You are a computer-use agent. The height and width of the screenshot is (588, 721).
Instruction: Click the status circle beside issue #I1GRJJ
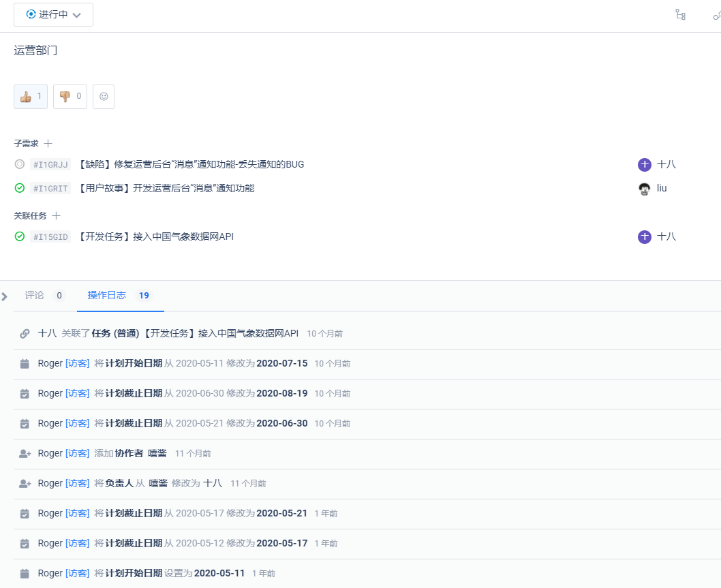coord(19,164)
